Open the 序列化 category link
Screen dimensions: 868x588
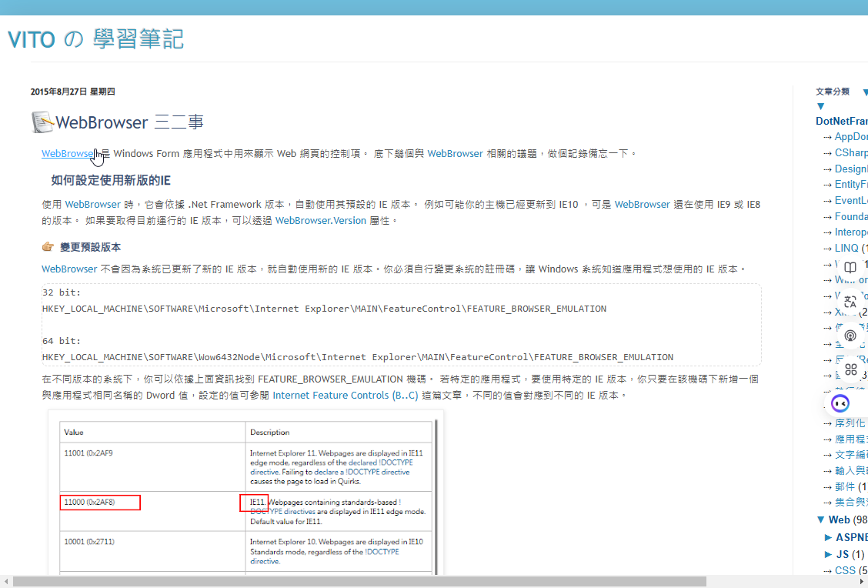pyautogui.click(x=850, y=423)
